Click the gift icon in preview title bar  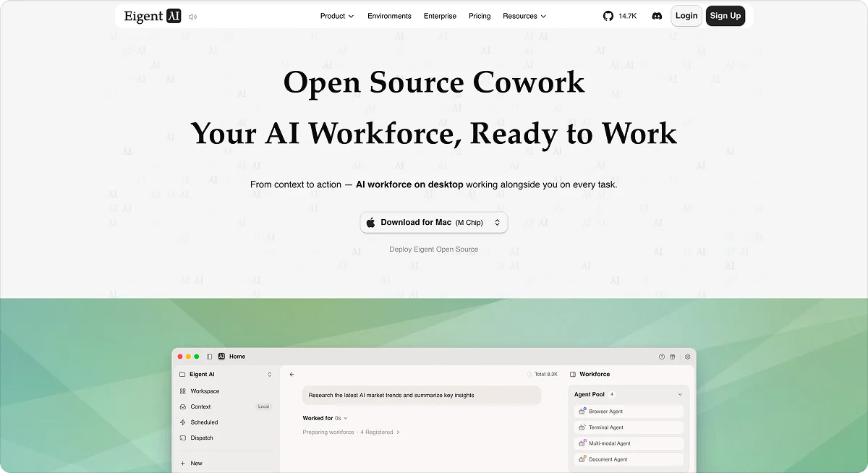672,357
